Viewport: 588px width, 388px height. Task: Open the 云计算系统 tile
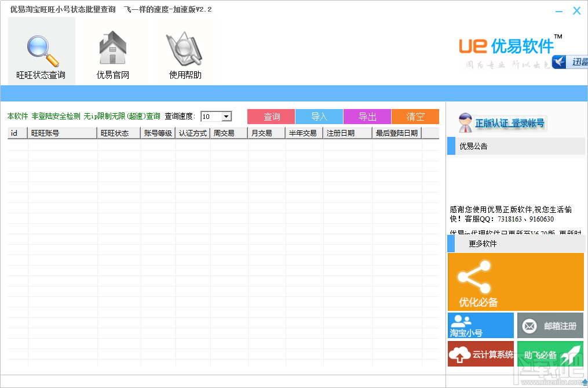(x=481, y=353)
